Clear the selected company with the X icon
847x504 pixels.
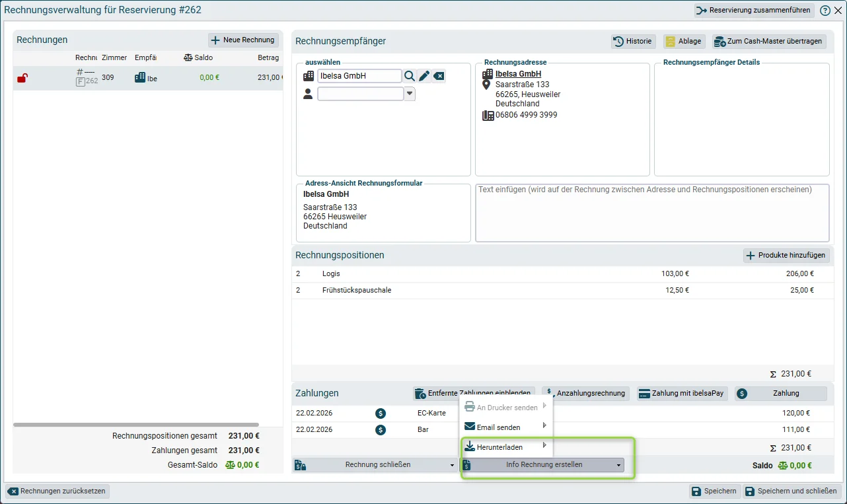(439, 76)
